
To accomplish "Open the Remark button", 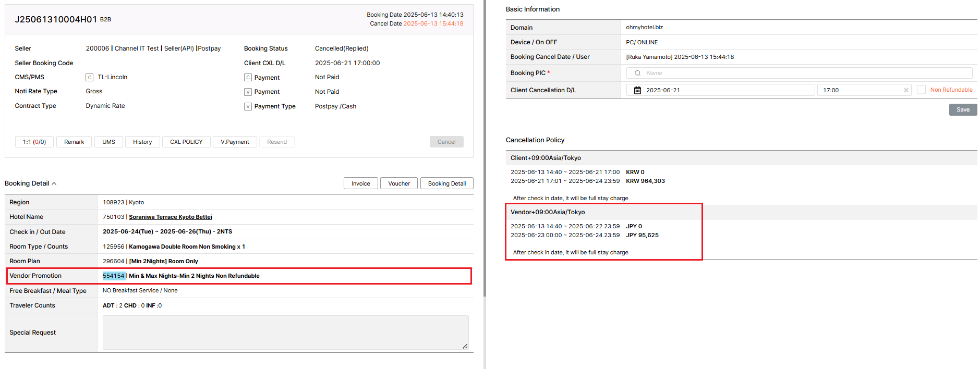I will pos(74,142).
